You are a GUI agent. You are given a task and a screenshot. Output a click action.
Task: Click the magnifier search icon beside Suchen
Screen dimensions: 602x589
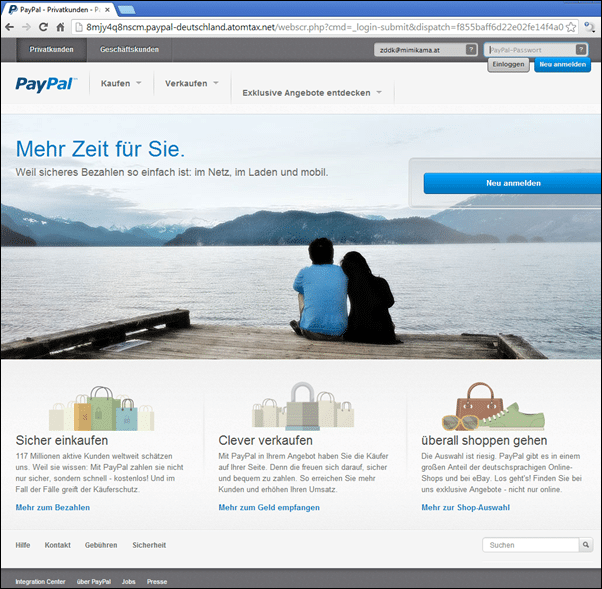(x=586, y=544)
